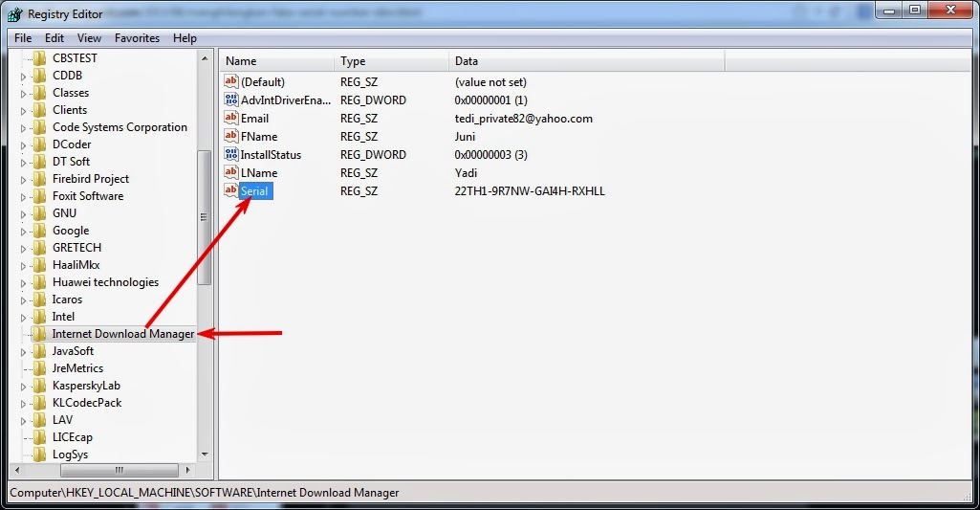The height and width of the screenshot is (510, 980).
Task: Select the KasperskyLab tree key
Action: (x=86, y=386)
